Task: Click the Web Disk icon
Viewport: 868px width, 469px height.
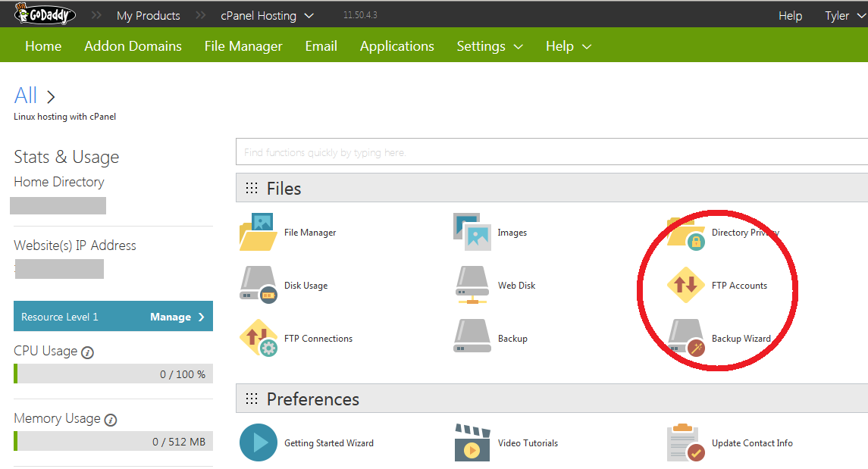Action: [x=472, y=286]
